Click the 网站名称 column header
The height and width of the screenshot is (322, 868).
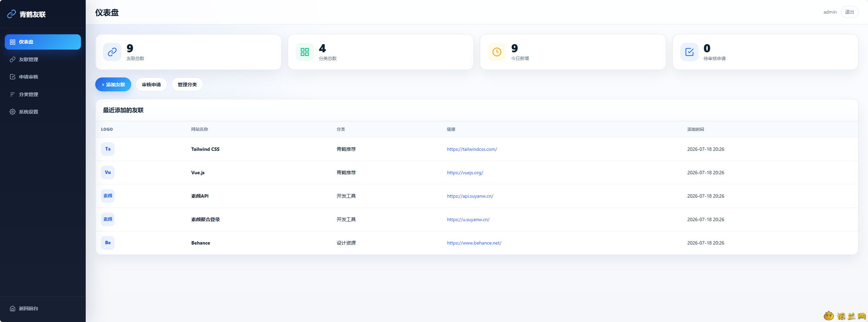pos(200,129)
